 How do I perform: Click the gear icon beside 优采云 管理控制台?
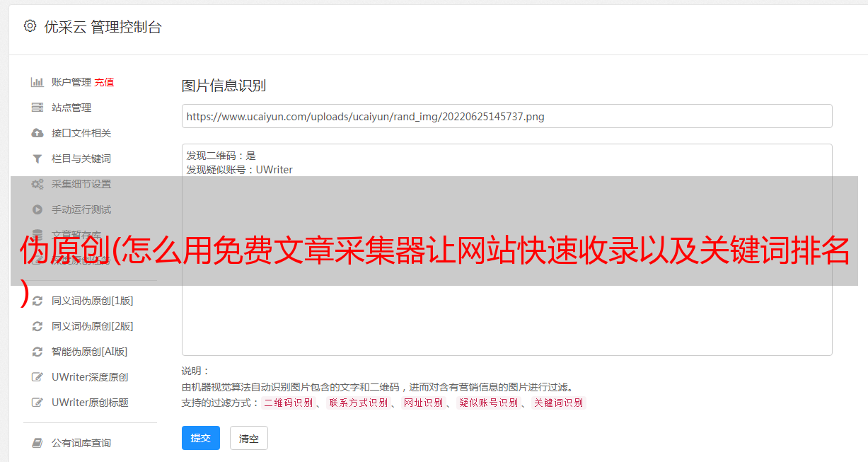click(30, 26)
